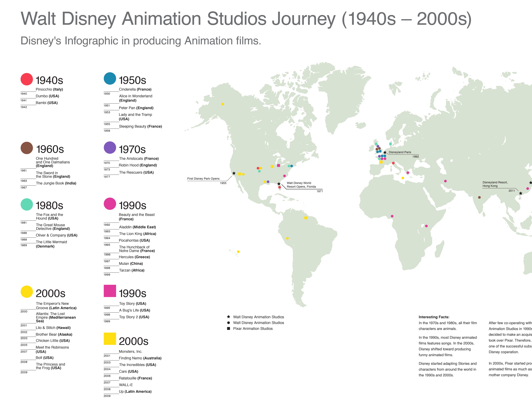Click the pink square 1990s Pixar swatch

point(110,291)
